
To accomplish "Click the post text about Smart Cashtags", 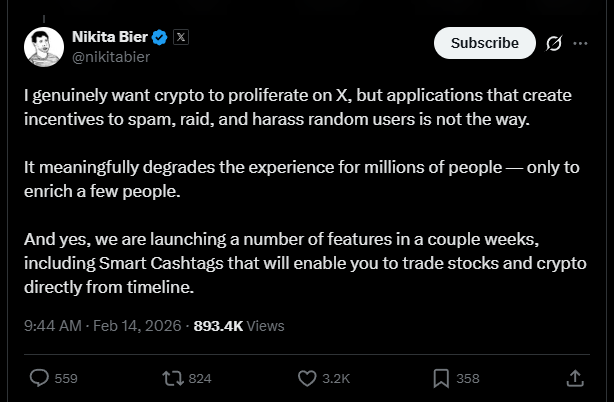I will coord(300,270).
